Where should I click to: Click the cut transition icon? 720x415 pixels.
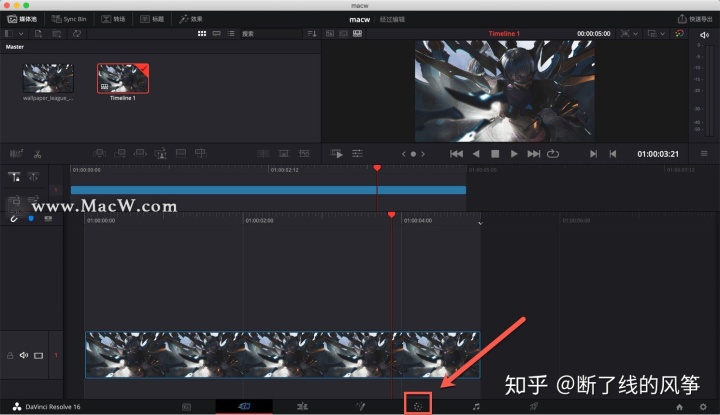click(264, 153)
